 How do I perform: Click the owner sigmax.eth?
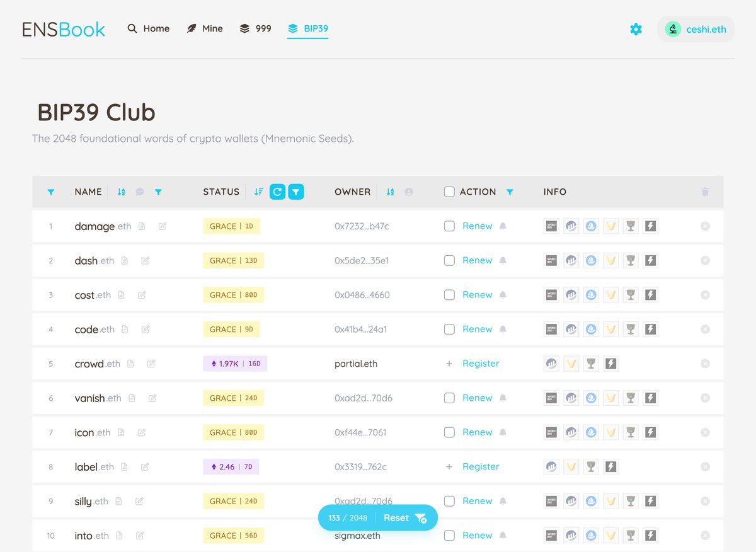pos(357,536)
